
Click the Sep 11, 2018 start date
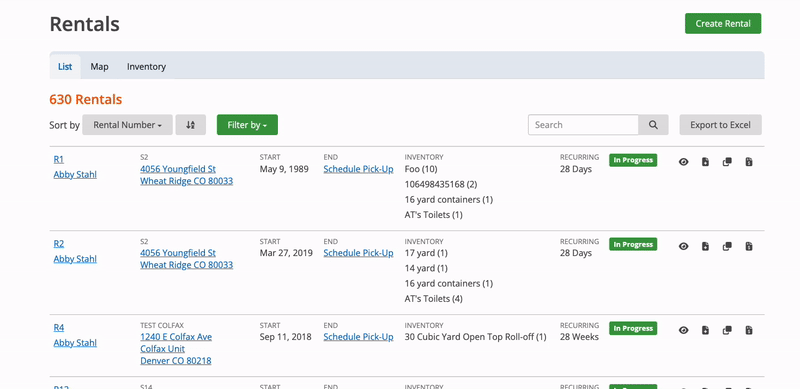[x=286, y=337]
